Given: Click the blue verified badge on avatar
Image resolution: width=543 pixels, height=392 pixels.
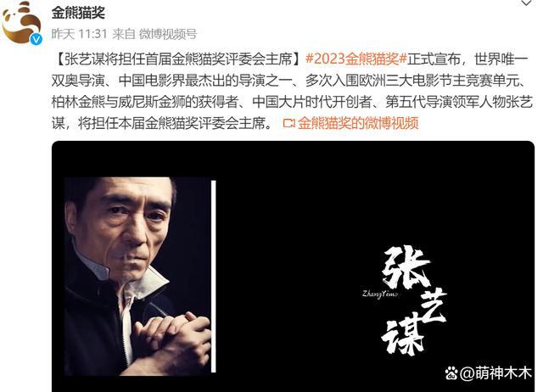Looking at the screenshot, I should point(36,39).
